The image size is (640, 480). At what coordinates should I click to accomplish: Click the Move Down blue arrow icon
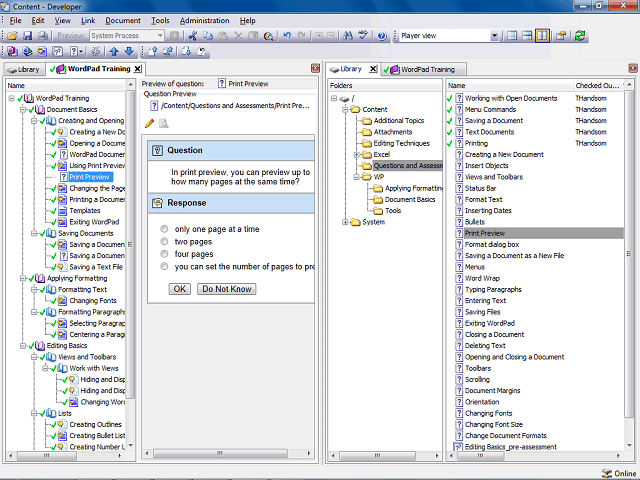[x=129, y=51]
